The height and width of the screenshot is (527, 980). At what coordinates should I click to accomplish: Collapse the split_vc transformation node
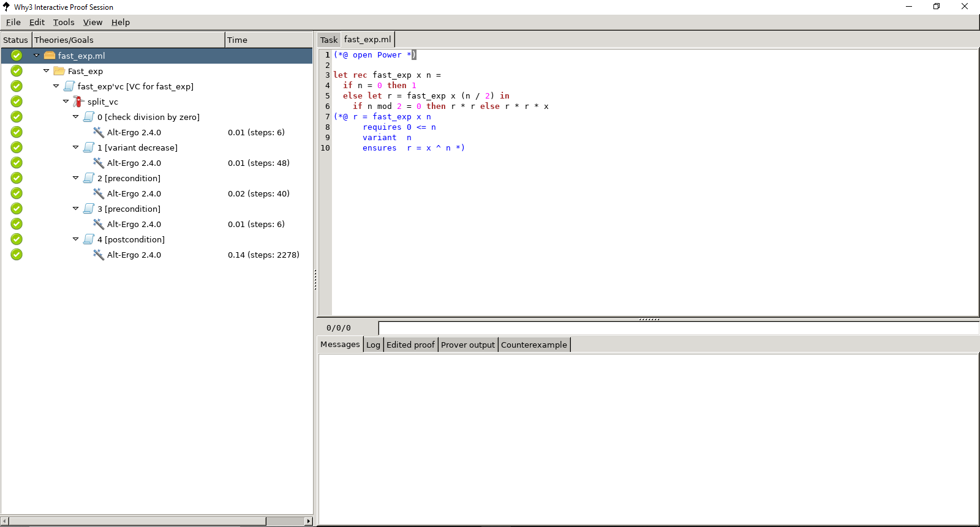[x=66, y=101]
